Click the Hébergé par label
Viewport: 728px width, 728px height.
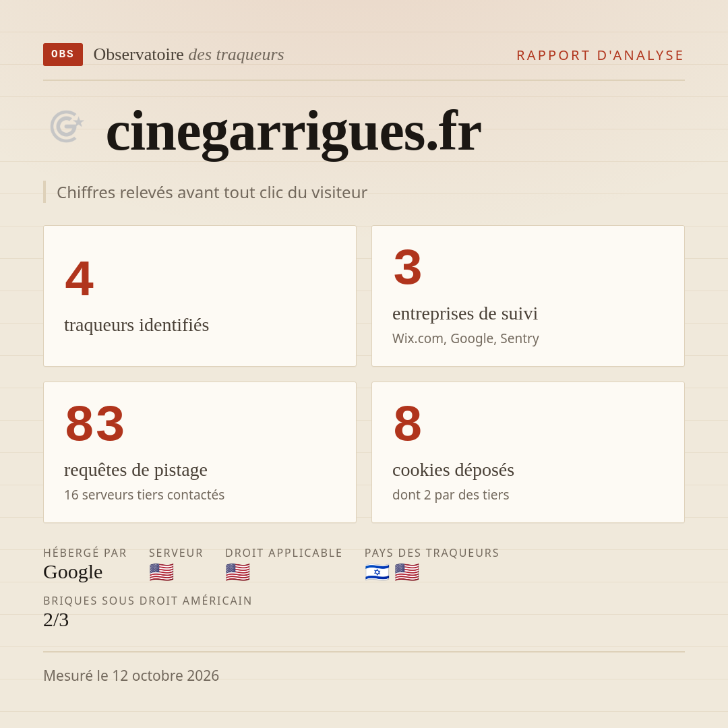click(x=85, y=553)
